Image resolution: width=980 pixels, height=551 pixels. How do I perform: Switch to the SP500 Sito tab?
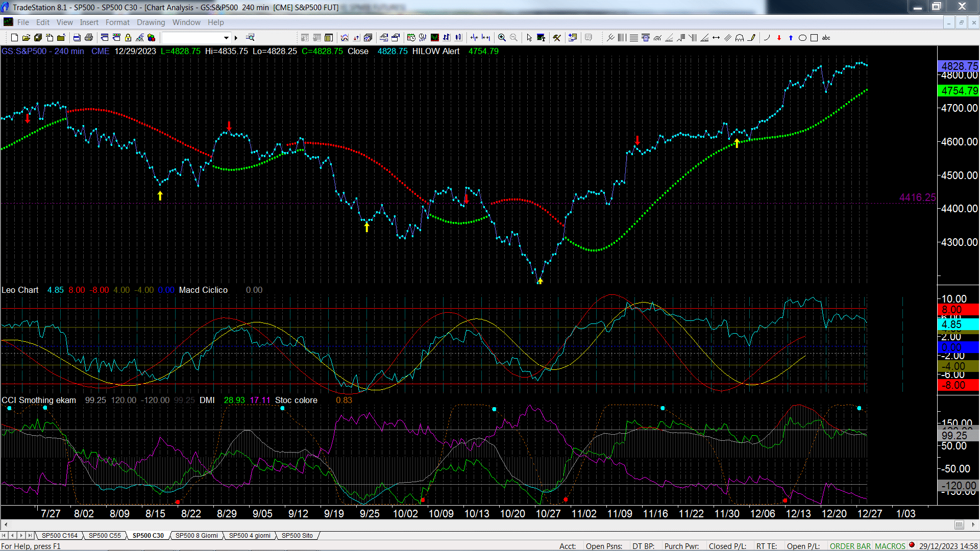click(297, 535)
